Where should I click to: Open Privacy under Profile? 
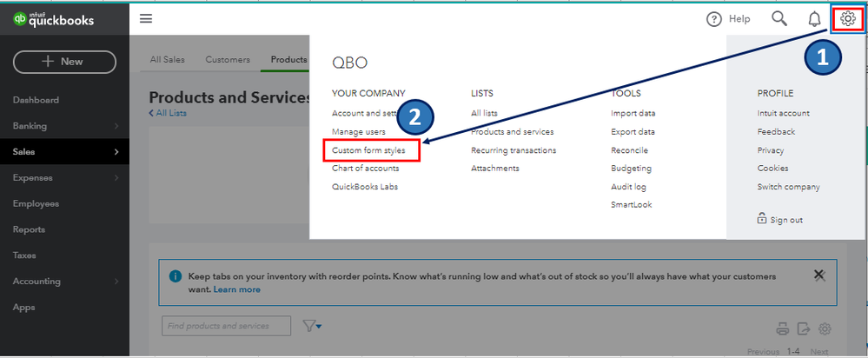tap(771, 150)
